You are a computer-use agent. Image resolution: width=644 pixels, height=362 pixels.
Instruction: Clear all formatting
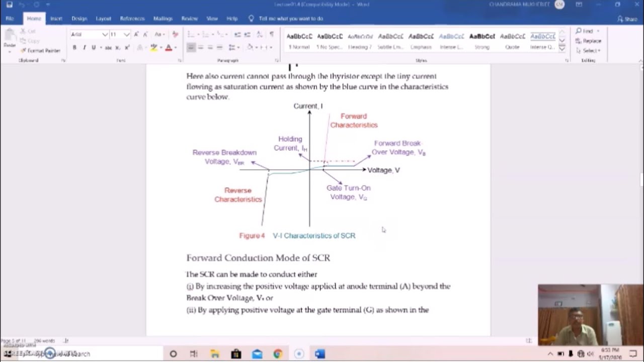175,34
